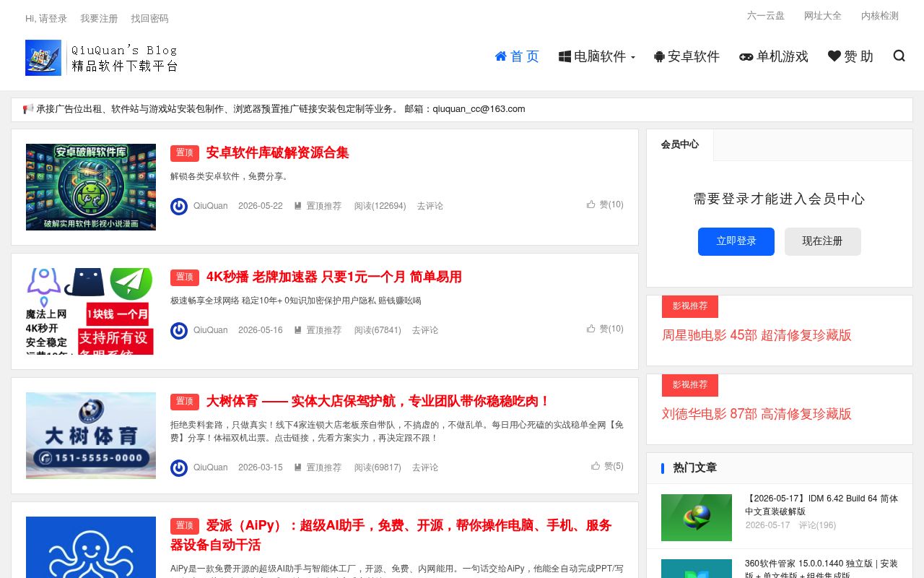Screen dimensions: 924x578
Task: Click 找回密码 link at top
Action: (x=149, y=19)
